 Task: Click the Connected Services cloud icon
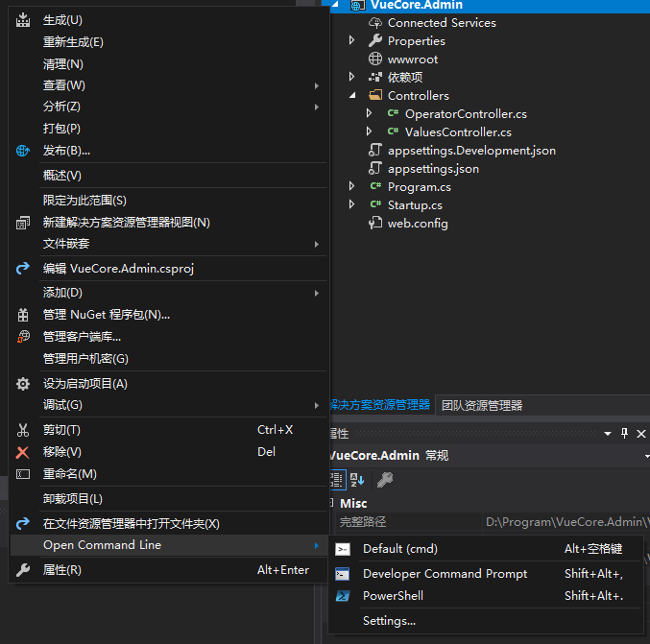[375, 22]
